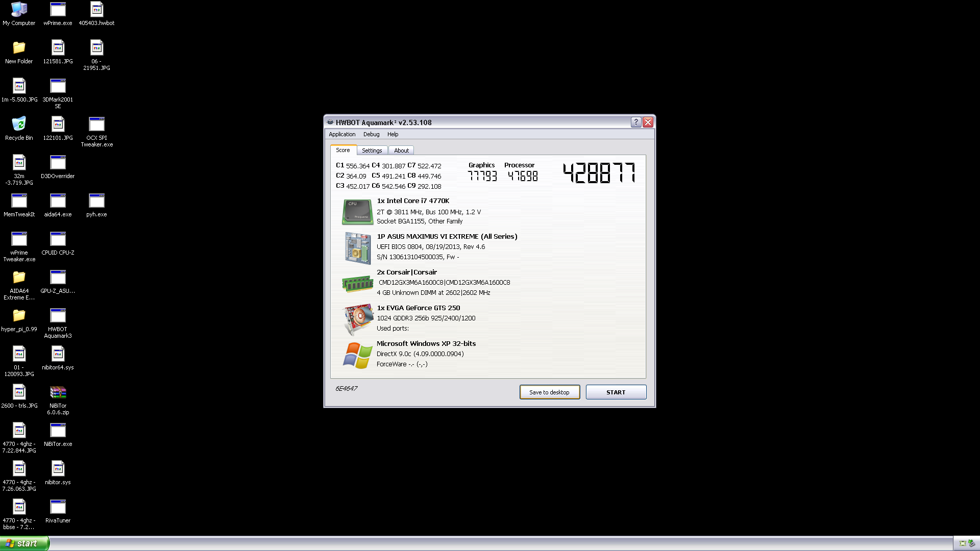Close the HWBOT Aquamark window
980x551 pixels.
pyautogui.click(x=648, y=122)
